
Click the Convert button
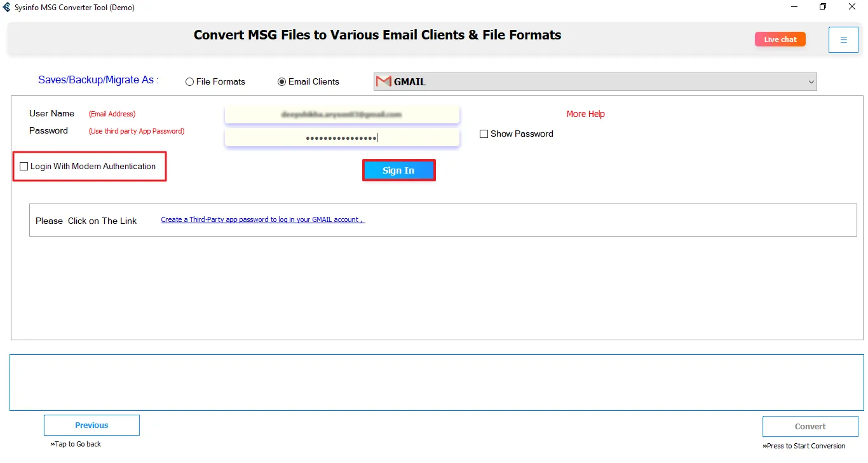pos(810,427)
